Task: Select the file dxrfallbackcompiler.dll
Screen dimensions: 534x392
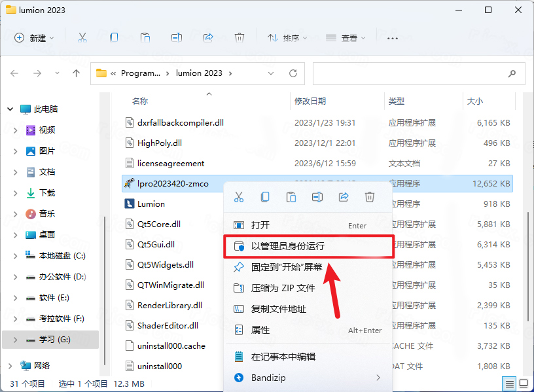Action: point(181,122)
